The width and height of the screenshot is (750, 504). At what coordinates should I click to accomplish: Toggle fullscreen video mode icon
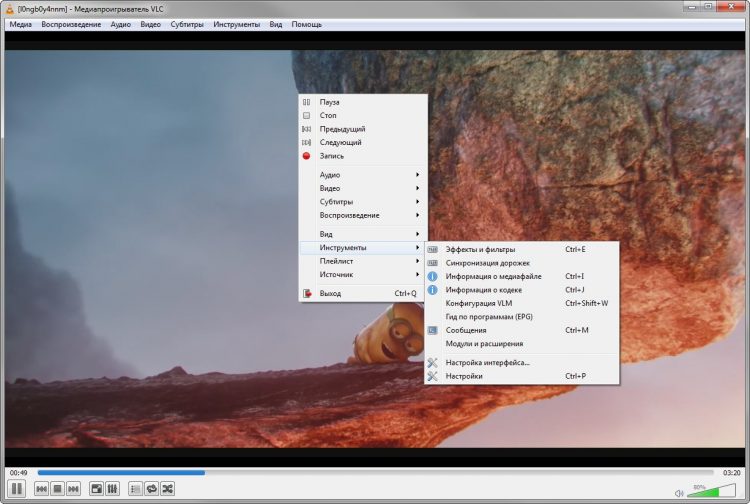97,489
